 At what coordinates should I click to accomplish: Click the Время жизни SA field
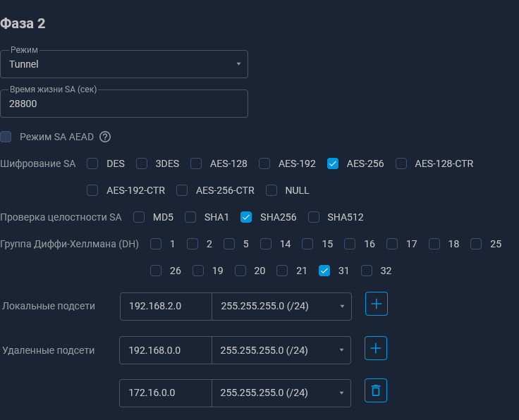(124, 104)
